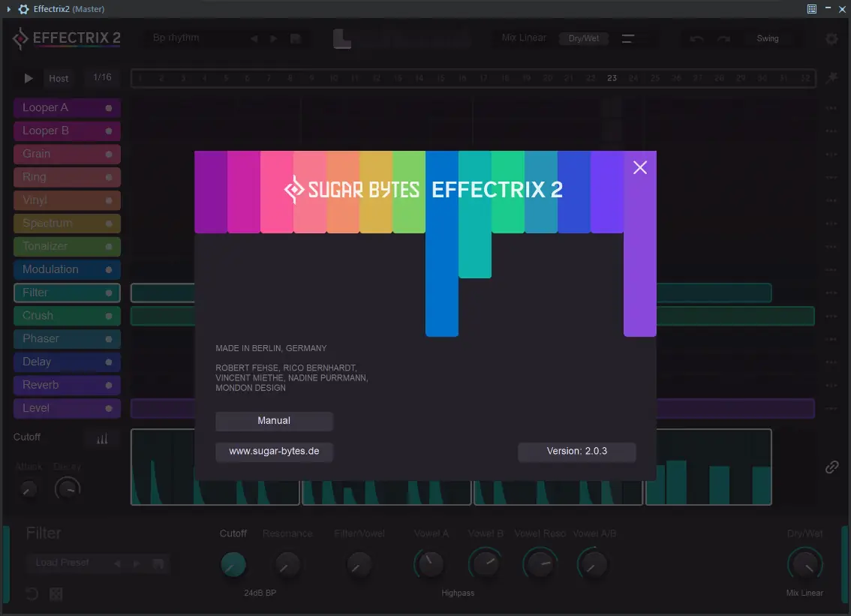
Task: Reset Filter with the circular arrow icon
Action: tap(32, 593)
